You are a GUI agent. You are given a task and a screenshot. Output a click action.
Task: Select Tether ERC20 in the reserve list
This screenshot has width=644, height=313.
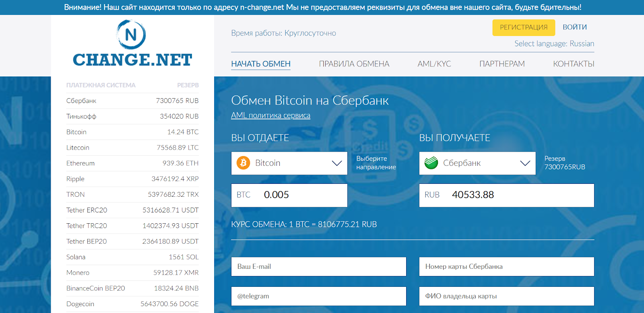tap(132, 210)
